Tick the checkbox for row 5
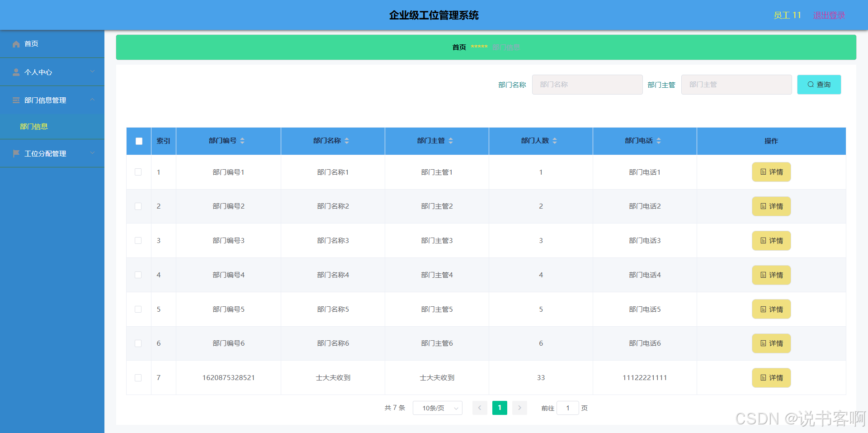Viewport: 868px width, 433px height. coord(138,309)
